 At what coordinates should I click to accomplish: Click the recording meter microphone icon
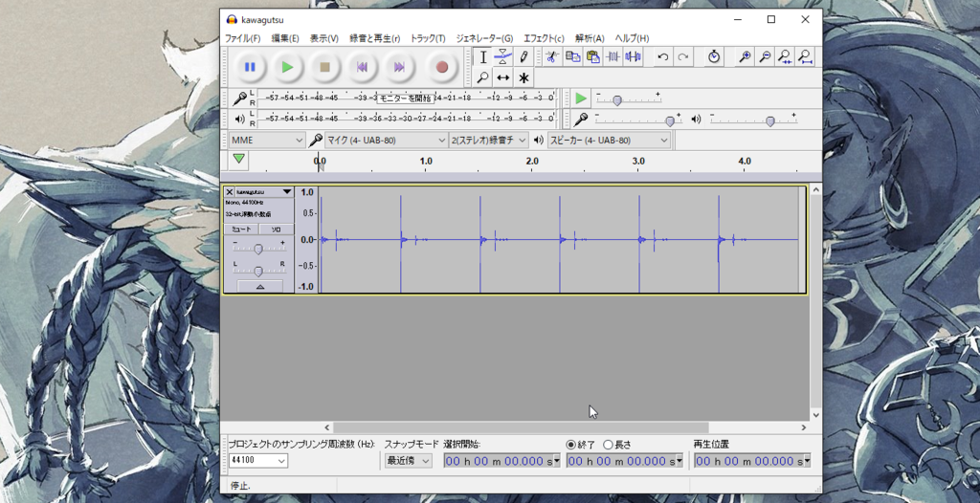coord(239,98)
